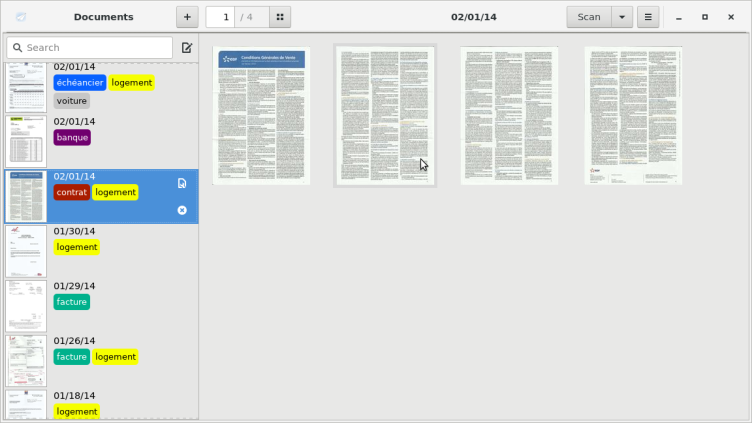
Task: Open the hamburger menu in header bar
Action: (x=648, y=17)
